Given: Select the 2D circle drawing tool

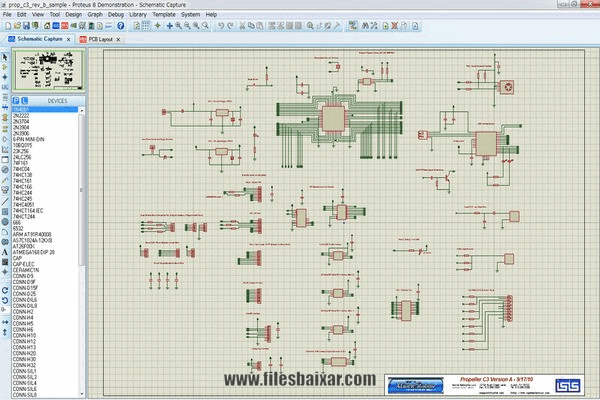Looking at the screenshot, I should pyautogui.click(x=5, y=222).
